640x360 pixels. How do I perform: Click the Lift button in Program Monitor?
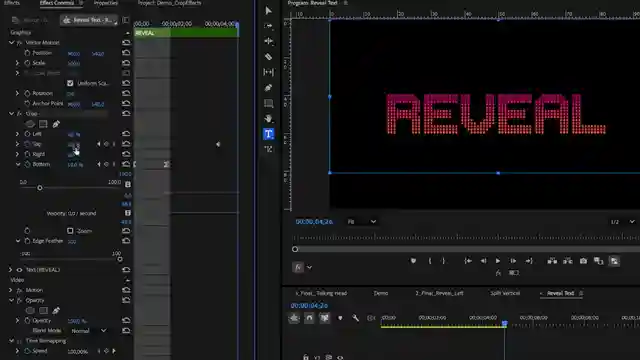pos(552,261)
